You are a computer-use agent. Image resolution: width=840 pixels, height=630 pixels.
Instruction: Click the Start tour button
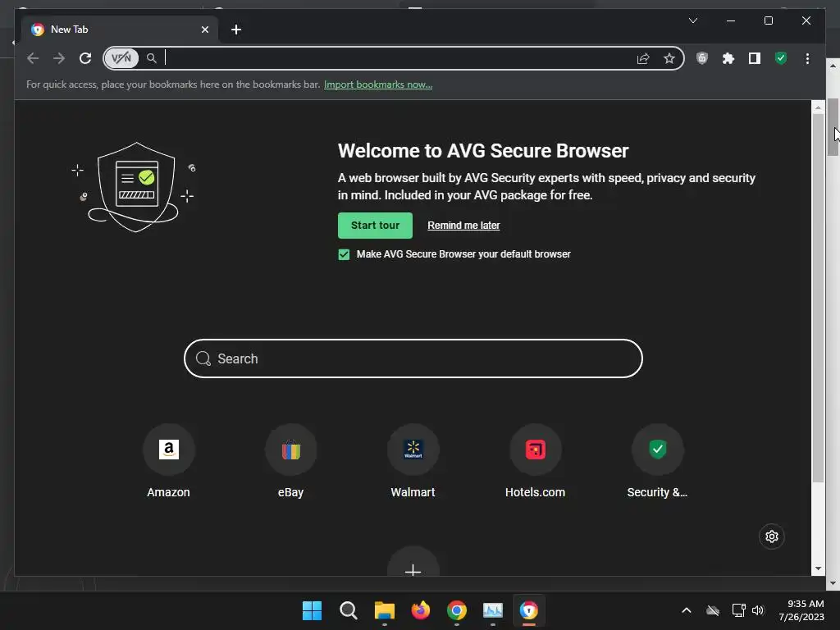pyautogui.click(x=375, y=226)
